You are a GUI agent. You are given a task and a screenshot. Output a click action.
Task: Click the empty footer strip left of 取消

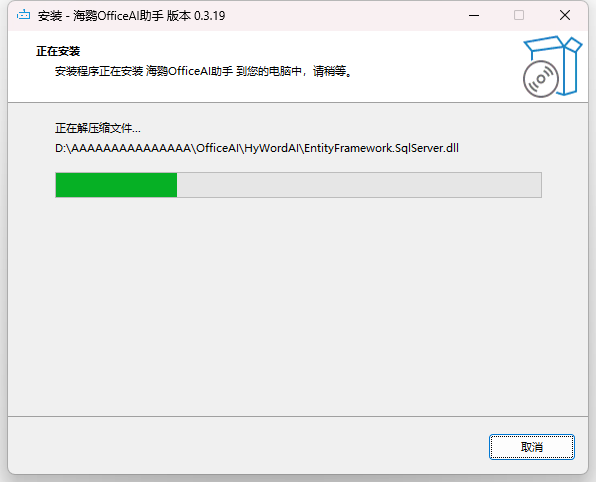[x=247, y=446]
